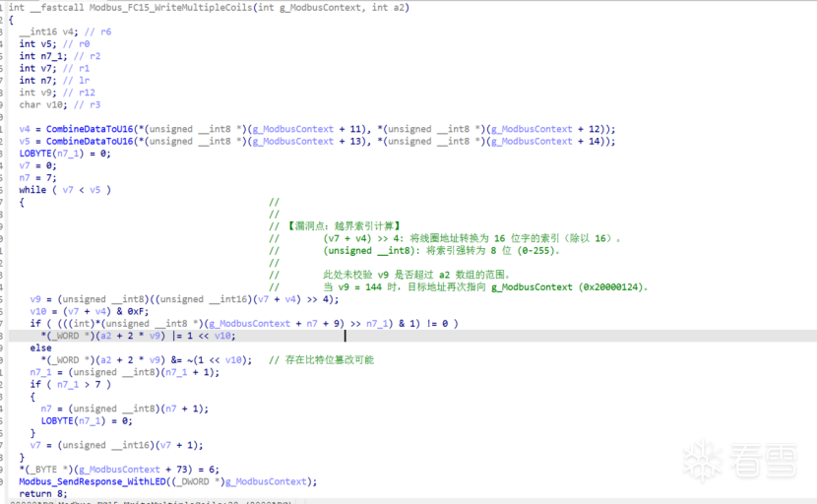Click the while loop keyword
The width and height of the screenshot is (817, 504).
click(31, 190)
